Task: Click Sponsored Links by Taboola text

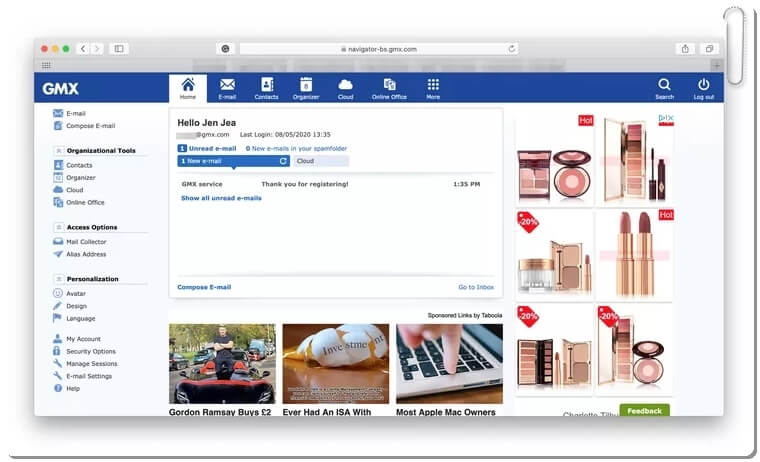Action: coord(464,315)
